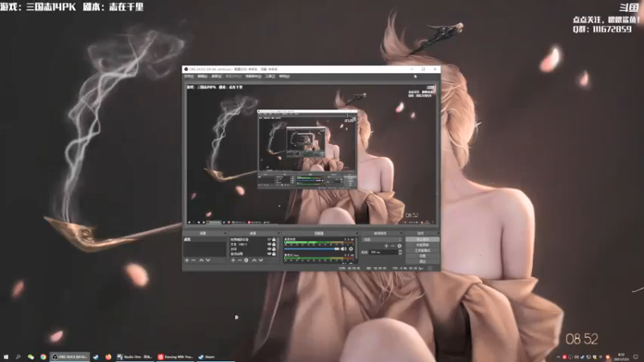Increase transition duration with up arrow

coord(400,251)
